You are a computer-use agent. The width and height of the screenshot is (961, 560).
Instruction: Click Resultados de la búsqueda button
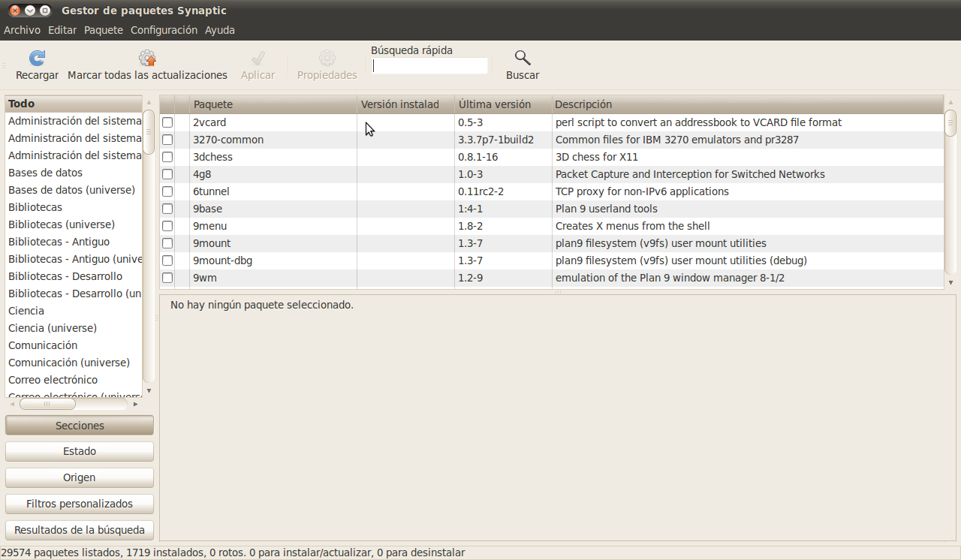[80, 530]
